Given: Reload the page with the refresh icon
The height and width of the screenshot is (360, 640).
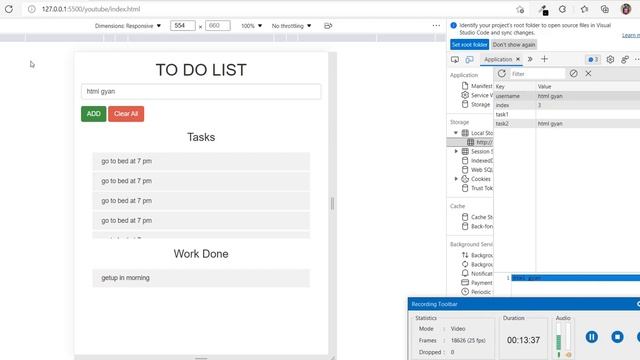Looking at the screenshot, I should (x=9, y=9).
